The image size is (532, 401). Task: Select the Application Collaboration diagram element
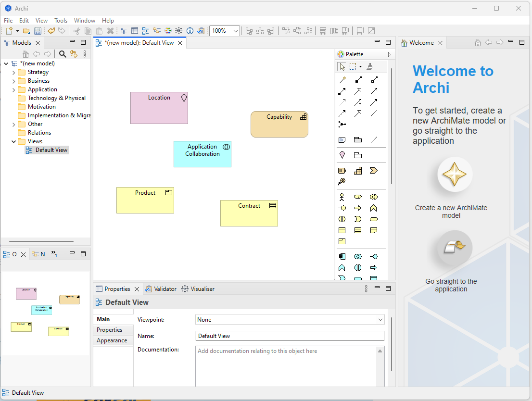[x=203, y=154]
